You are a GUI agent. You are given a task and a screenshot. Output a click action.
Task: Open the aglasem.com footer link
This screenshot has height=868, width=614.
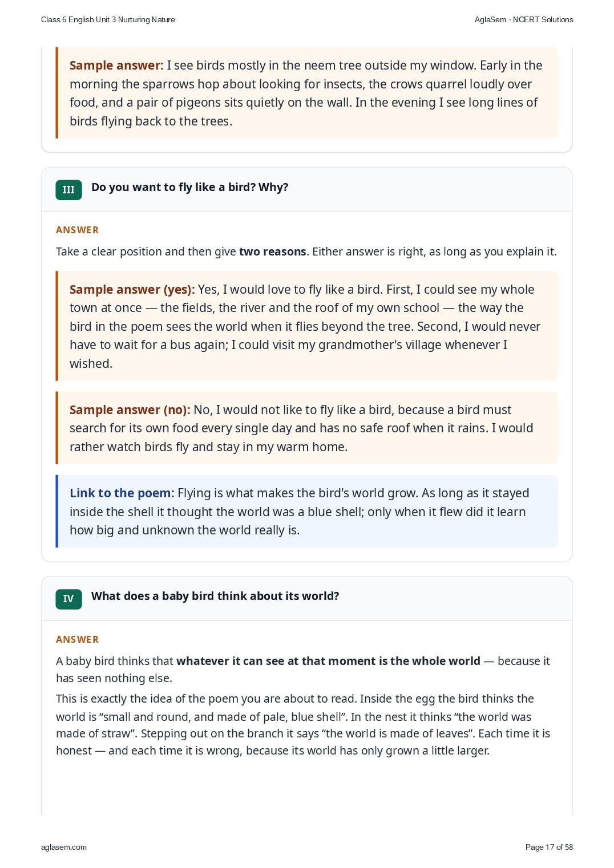click(x=64, y=847)
